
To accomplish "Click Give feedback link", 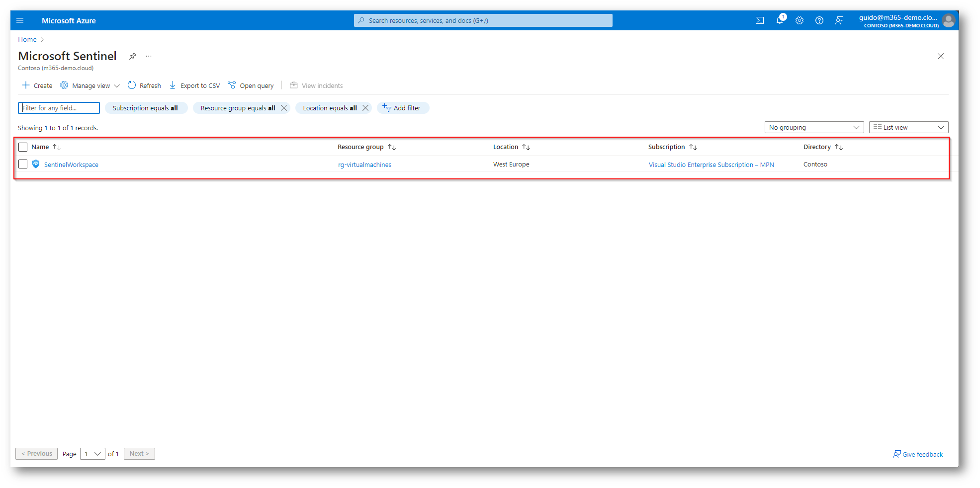I will (918, 454).
